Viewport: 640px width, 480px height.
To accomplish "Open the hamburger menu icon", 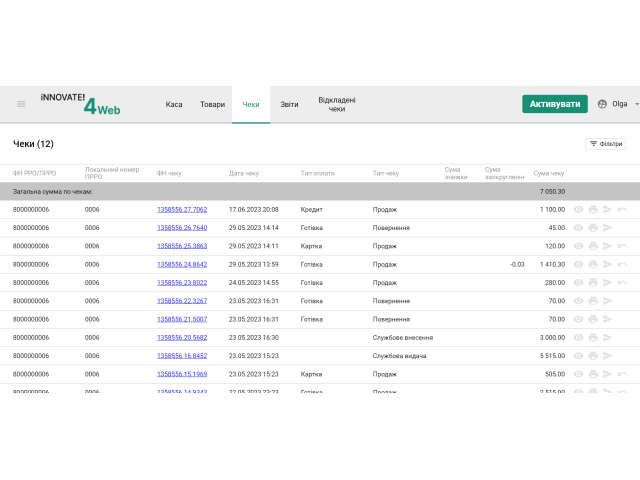I will [x=21, y=104].
